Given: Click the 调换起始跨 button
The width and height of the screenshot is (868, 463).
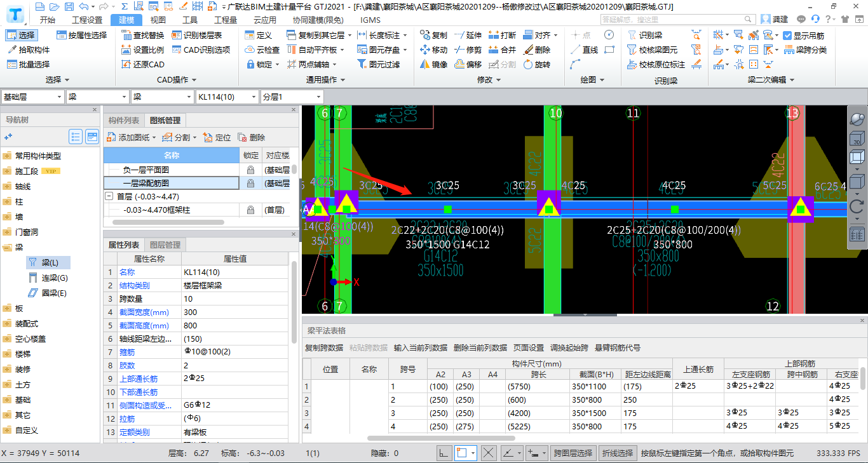Looking at the screenshot, I should coord(569,347).
